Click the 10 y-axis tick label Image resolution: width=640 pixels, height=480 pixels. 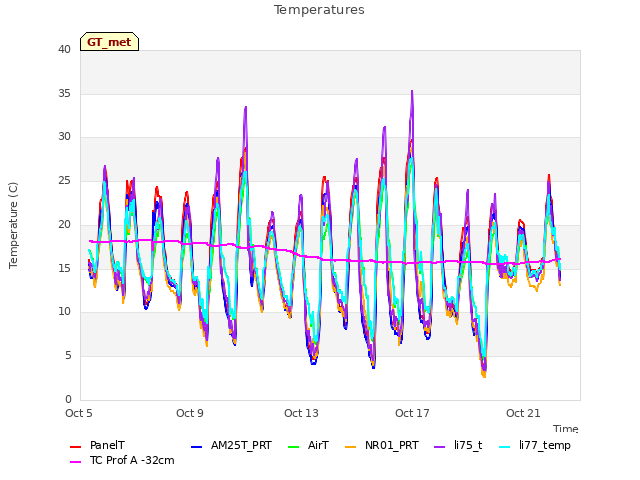[x=64, y=311]
